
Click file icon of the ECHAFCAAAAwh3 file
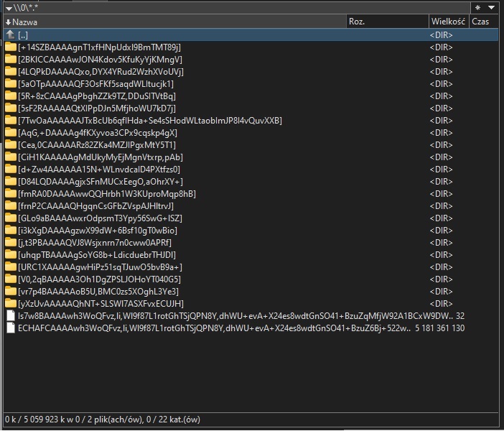tap(10, 328)
